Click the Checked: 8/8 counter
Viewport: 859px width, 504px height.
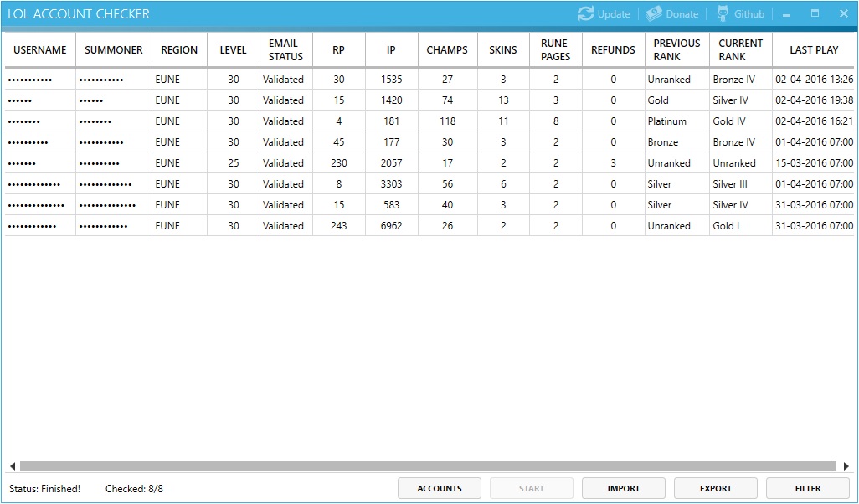tap(134, 489)
